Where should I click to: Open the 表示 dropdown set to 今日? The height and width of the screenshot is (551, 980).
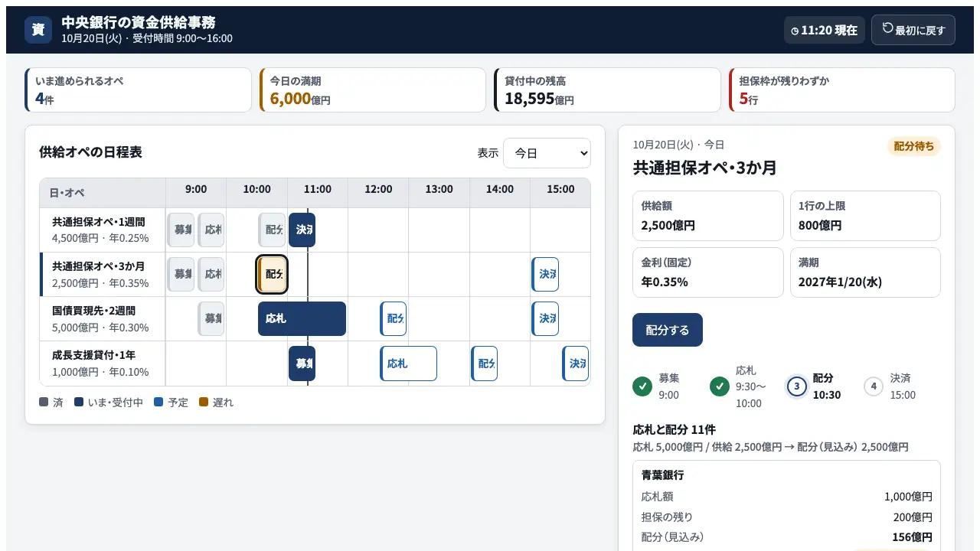[x=547, y=153]
